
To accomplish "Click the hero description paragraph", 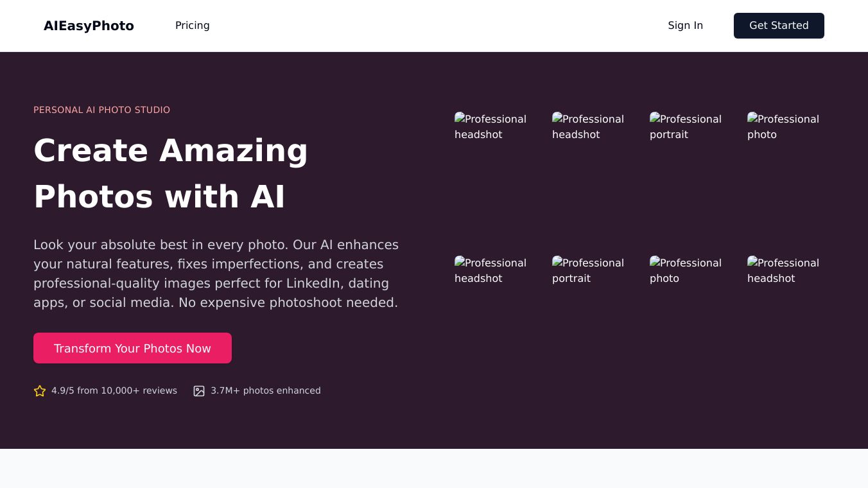I will click(216, 274).
